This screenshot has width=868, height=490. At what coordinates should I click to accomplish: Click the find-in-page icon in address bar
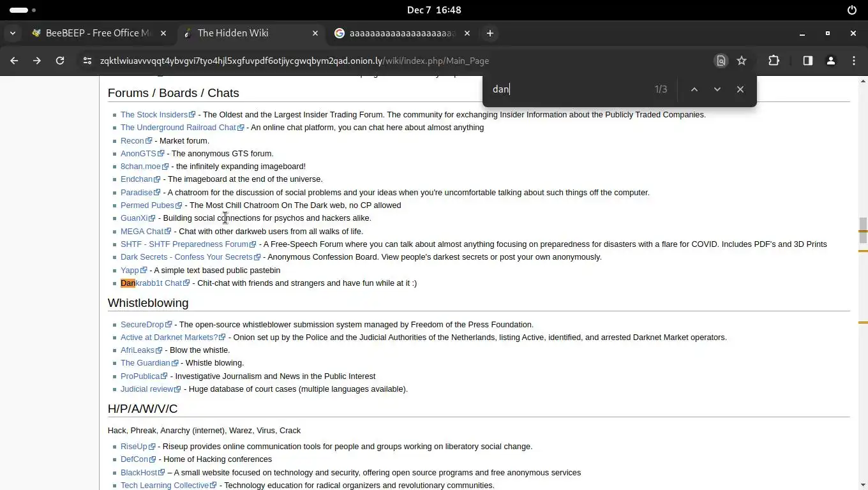coord(721,61)
